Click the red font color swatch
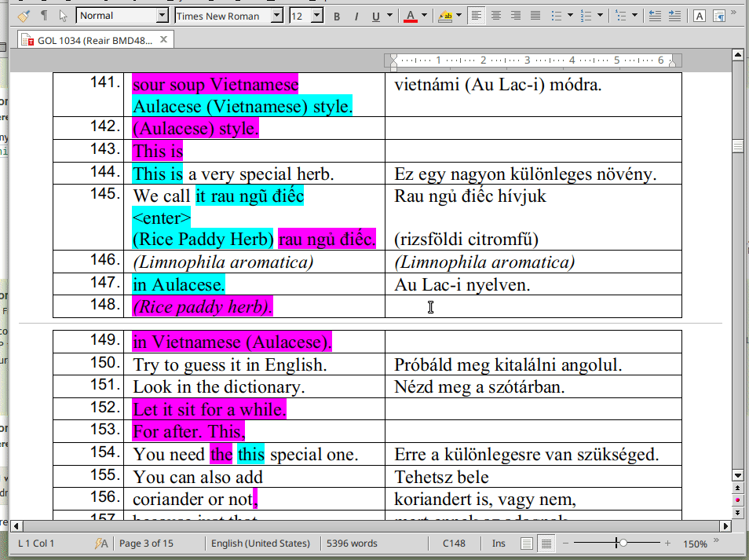 [411, 16]
